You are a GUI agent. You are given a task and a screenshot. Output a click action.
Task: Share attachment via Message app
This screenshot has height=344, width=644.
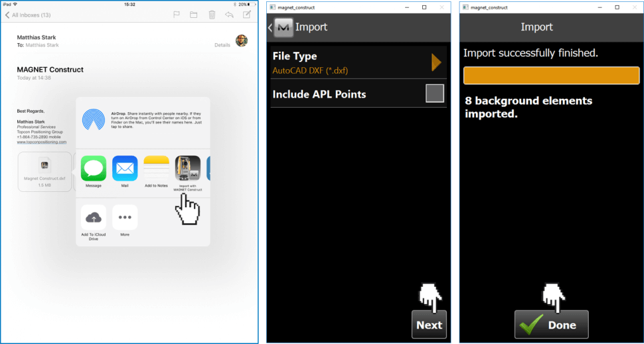coord(94,169)
